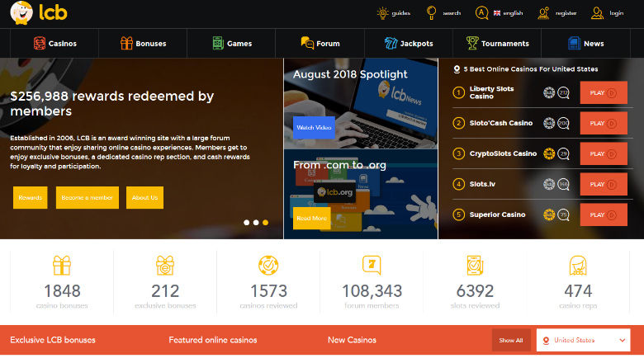Click the register user icon
Viewport: 644px width, 363px height.
[543, 13]
